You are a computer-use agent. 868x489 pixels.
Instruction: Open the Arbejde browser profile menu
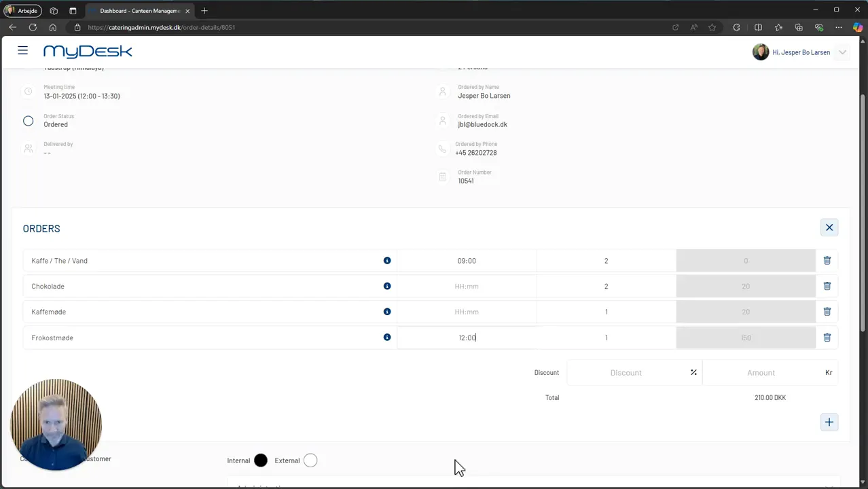click(22, 11)
